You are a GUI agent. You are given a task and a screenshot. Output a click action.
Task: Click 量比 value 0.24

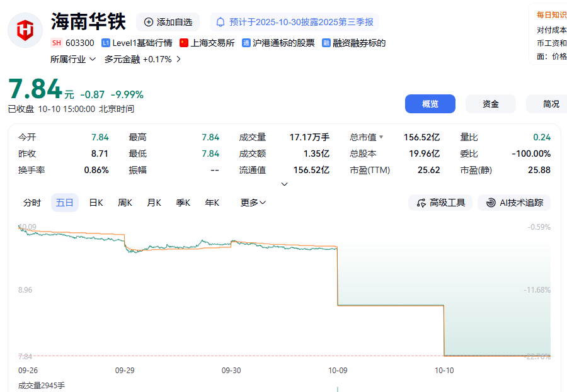click(542, 137)
